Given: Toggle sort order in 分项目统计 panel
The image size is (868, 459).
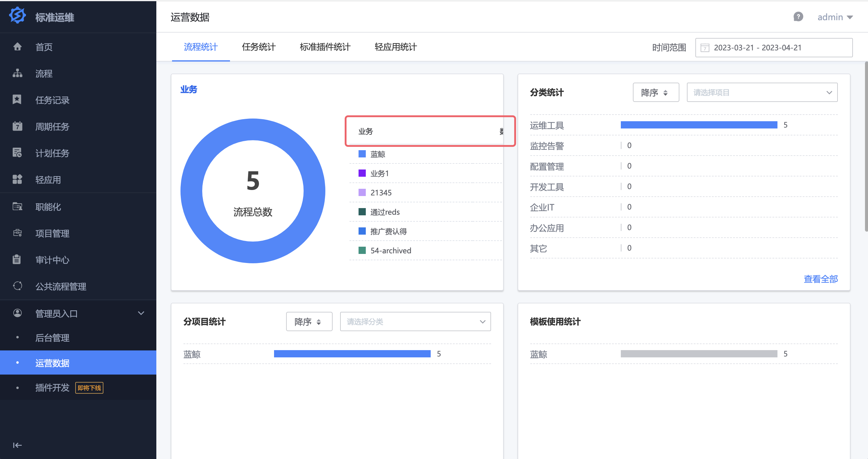Looking at the screenshot, I should click(x=309, y=321).
